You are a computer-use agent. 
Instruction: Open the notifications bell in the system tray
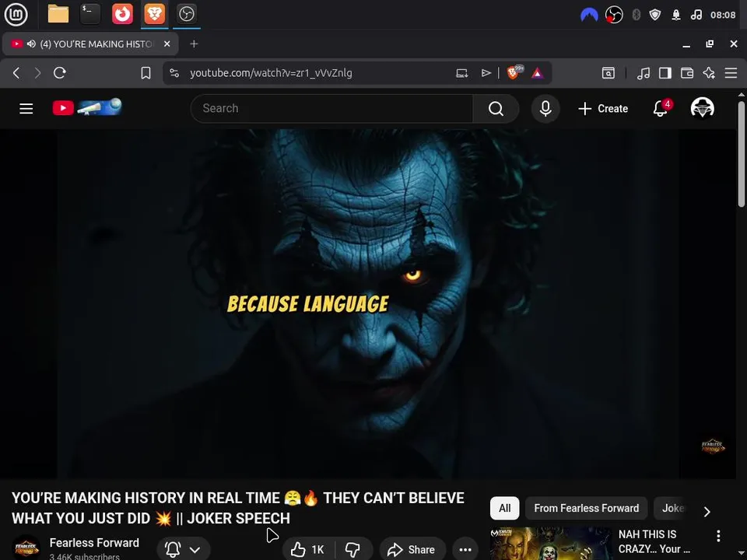click(x=676, y=16)
